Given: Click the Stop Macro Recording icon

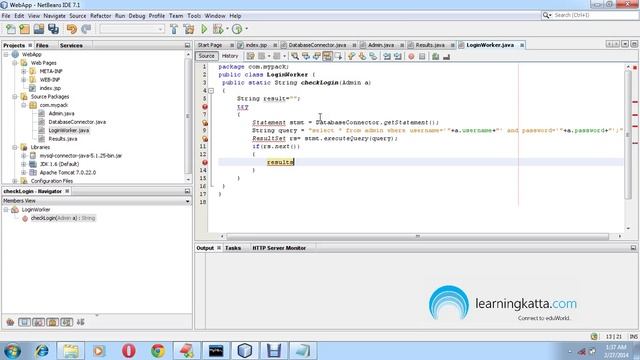Looking at the screenshot, I should coord(422,56).
